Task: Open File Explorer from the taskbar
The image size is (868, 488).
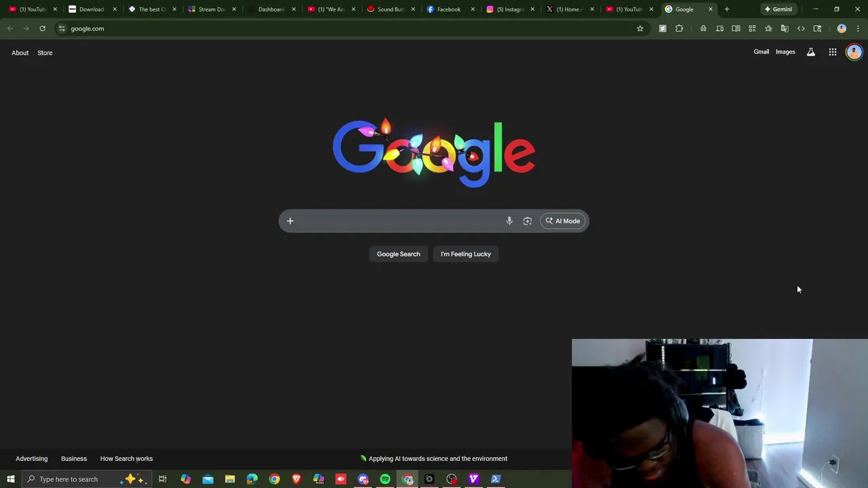Action: point(230,479)
